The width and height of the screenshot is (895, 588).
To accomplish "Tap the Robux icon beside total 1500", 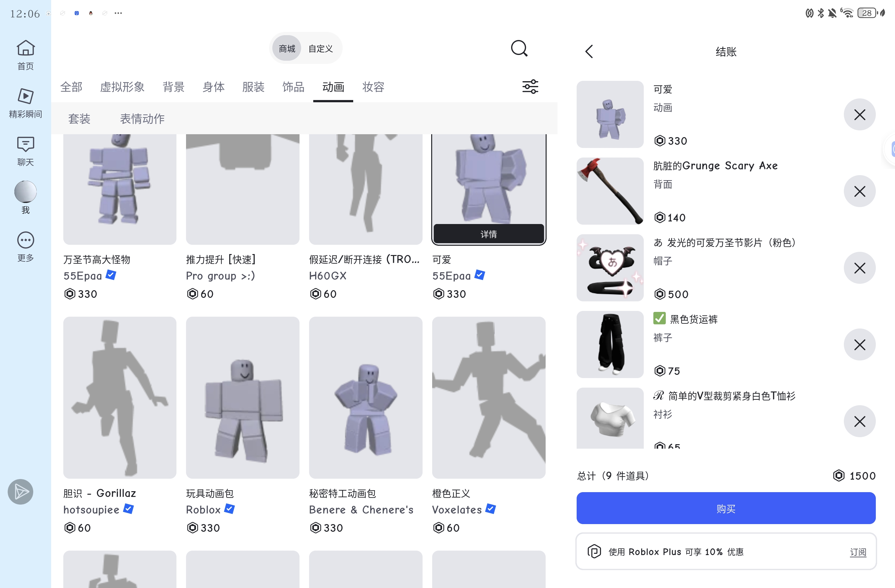I will pyautogui.click(x=839, y=476).
